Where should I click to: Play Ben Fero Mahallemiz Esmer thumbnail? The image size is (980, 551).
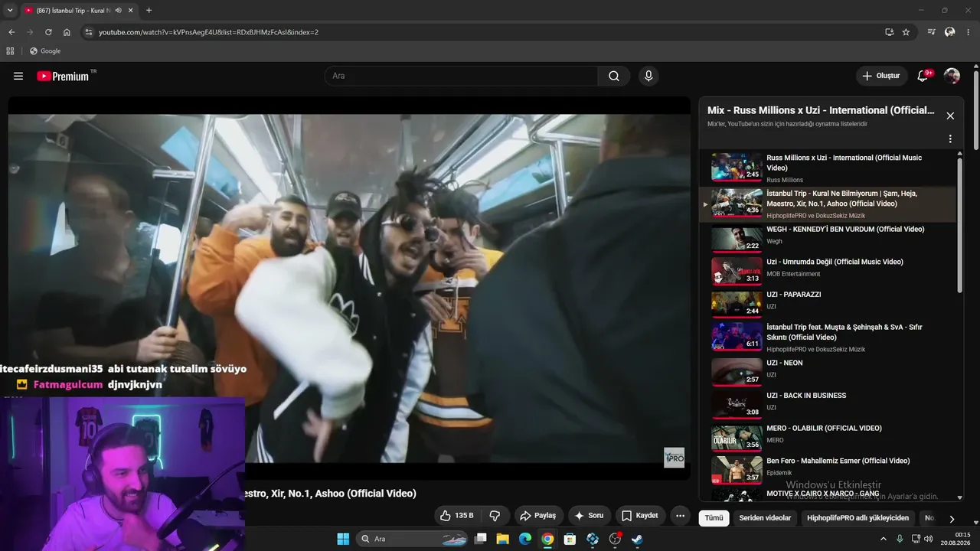737,468
